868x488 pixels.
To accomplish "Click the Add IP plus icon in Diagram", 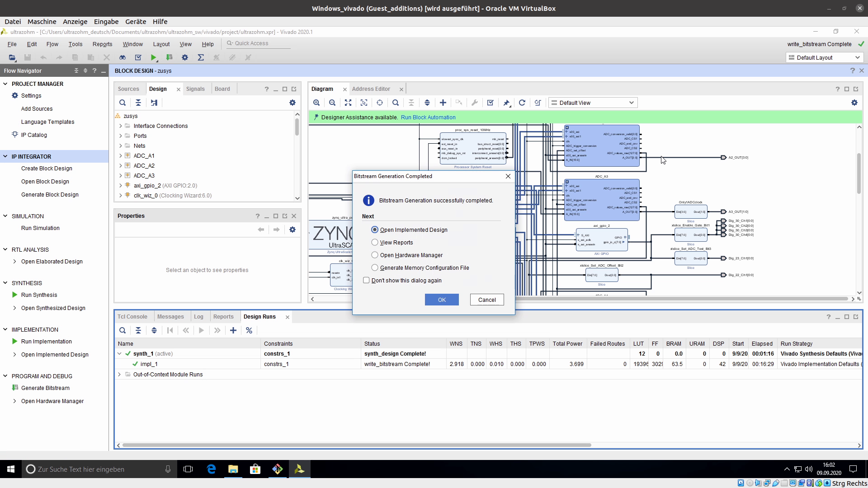I will point(443,103).
